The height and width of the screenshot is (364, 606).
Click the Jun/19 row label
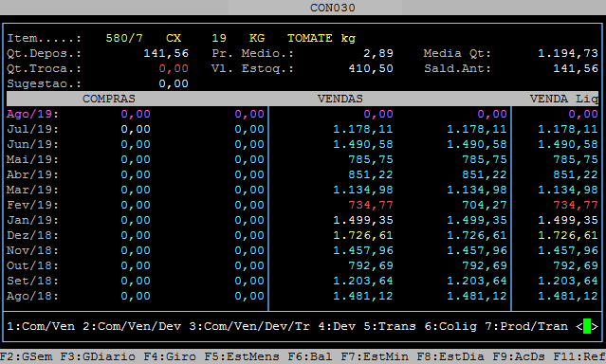coord(32,144)
